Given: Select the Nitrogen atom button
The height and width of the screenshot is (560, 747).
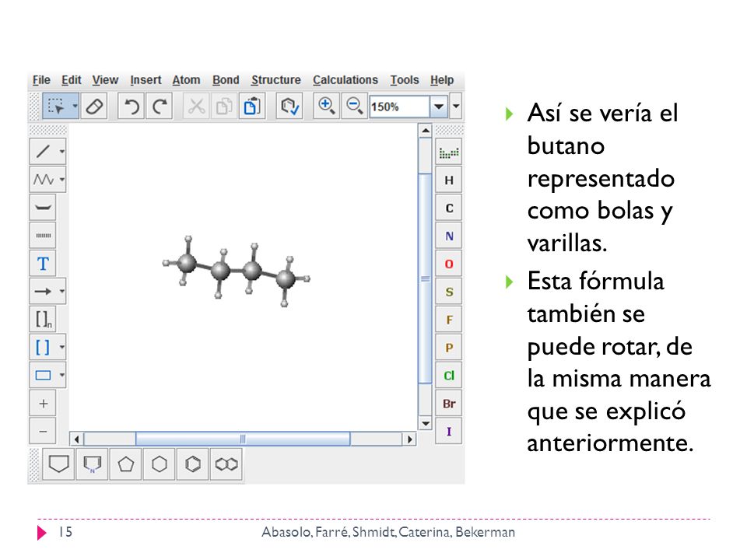Looking at the screenshot, I should coord(449,236).
